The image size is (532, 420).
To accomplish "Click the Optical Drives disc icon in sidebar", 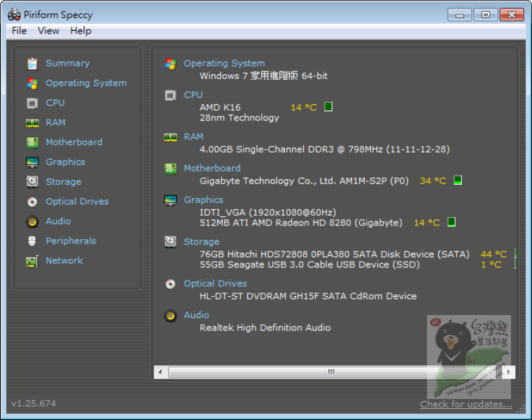I will 32,202.
